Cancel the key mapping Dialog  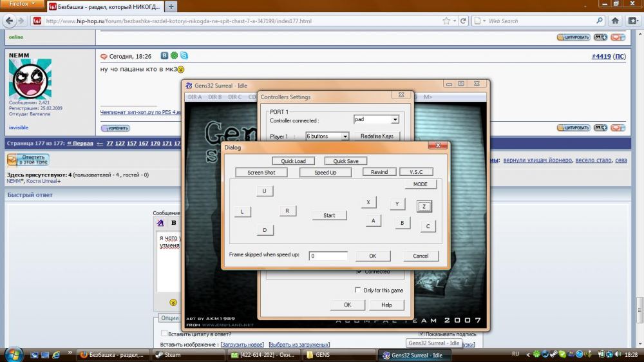421,256
